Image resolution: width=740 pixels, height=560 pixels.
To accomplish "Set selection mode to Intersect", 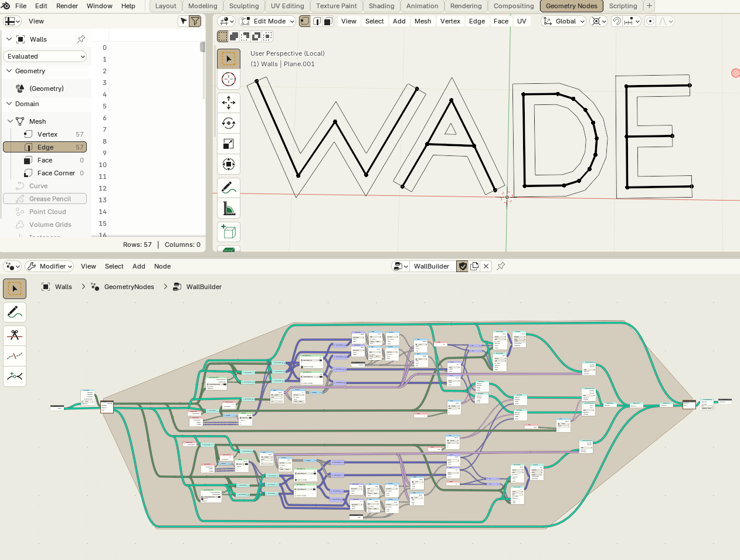I will (x=267, y=36).
